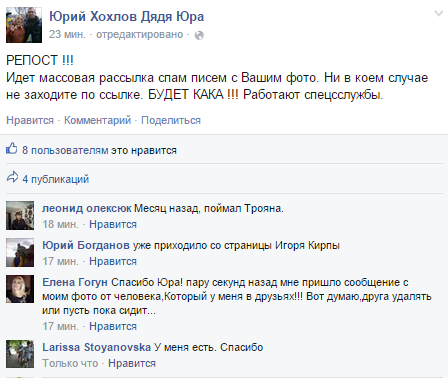
Task: Open the post options dropdown chevron
Action: tap(439, 14)
